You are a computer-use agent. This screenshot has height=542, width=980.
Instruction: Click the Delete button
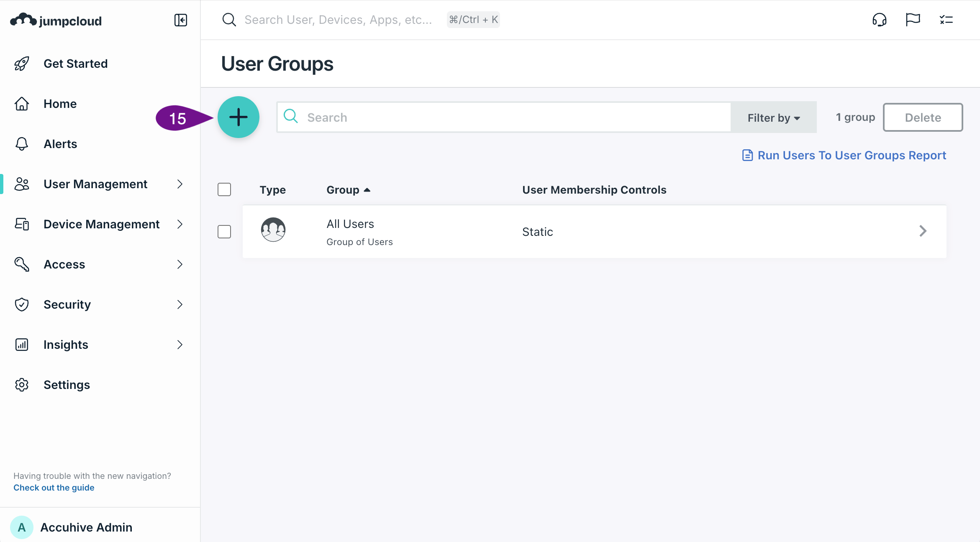[x=923, y=118]
